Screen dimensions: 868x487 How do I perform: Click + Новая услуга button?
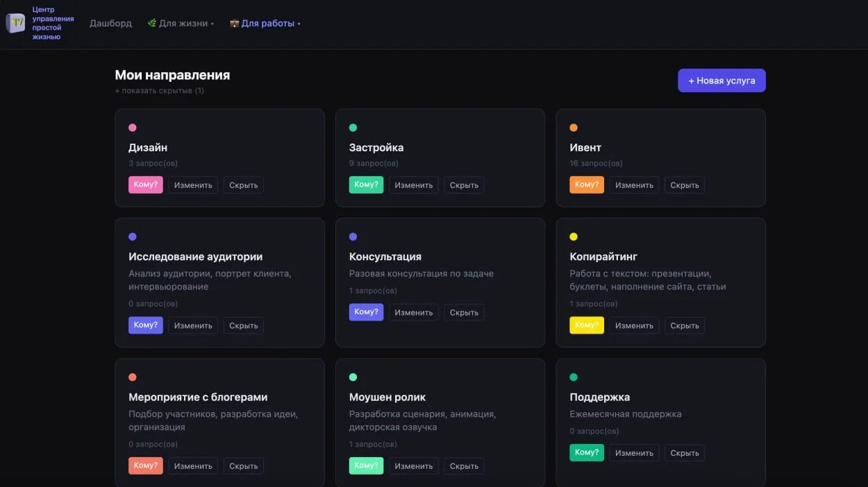721,80
